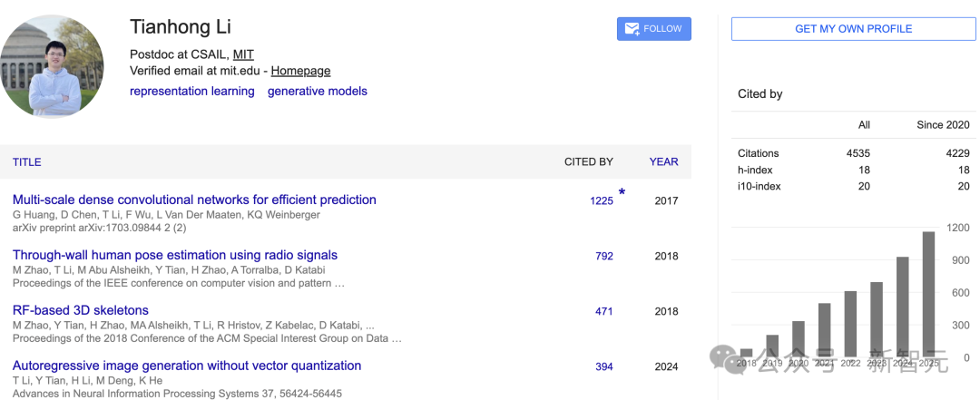
Task: Click the 2022 bar in citation chart
Action: tap(850, 323)
